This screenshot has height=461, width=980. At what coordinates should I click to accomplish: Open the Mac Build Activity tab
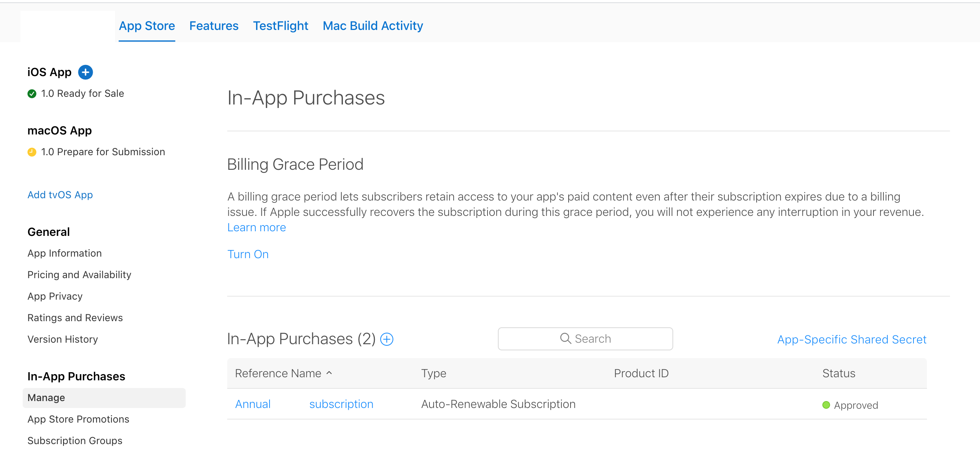(x=373, y=26)
